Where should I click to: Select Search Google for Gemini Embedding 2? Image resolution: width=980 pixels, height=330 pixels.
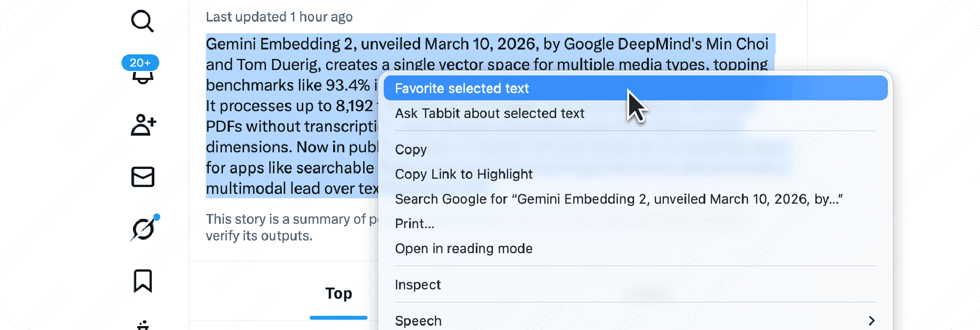(x=618, y=199)
